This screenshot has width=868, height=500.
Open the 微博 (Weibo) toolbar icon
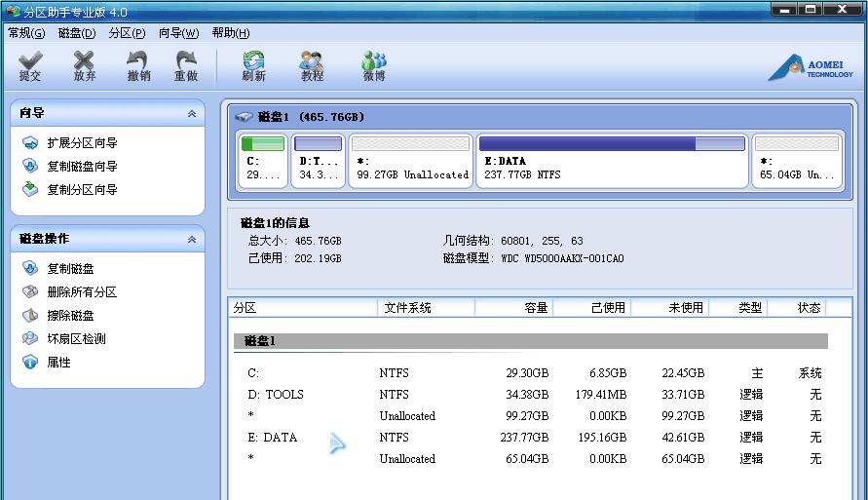point(374,60)
